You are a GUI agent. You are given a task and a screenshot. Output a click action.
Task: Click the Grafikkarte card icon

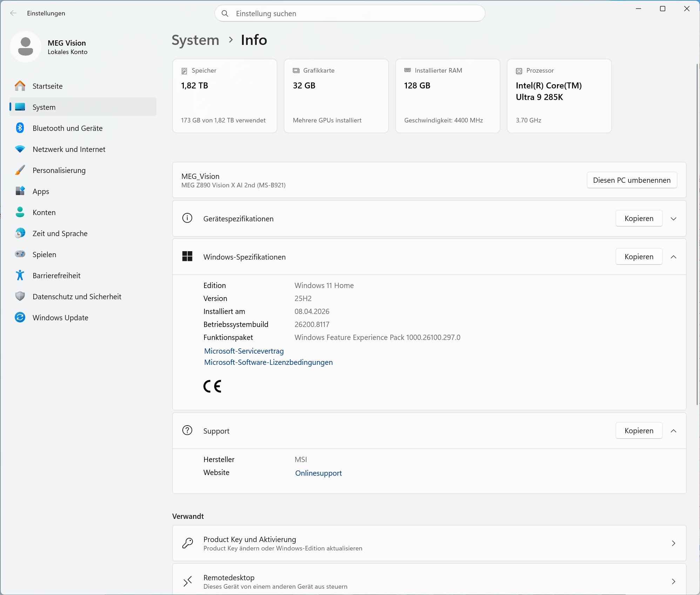tap(296, 71)
